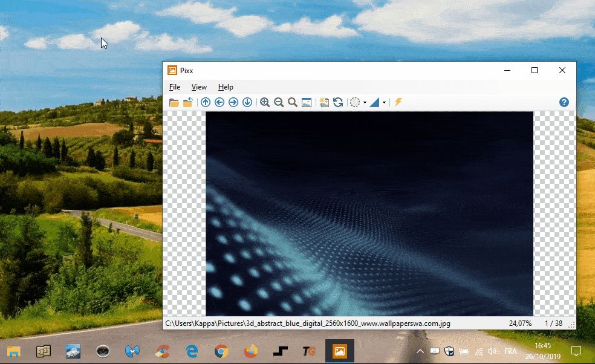Image resolution: width=595 pixels, height=364 pixels.
Task: Open File Explorer from the taskbar
Action: pyautogui.click(x=14, y=351)
